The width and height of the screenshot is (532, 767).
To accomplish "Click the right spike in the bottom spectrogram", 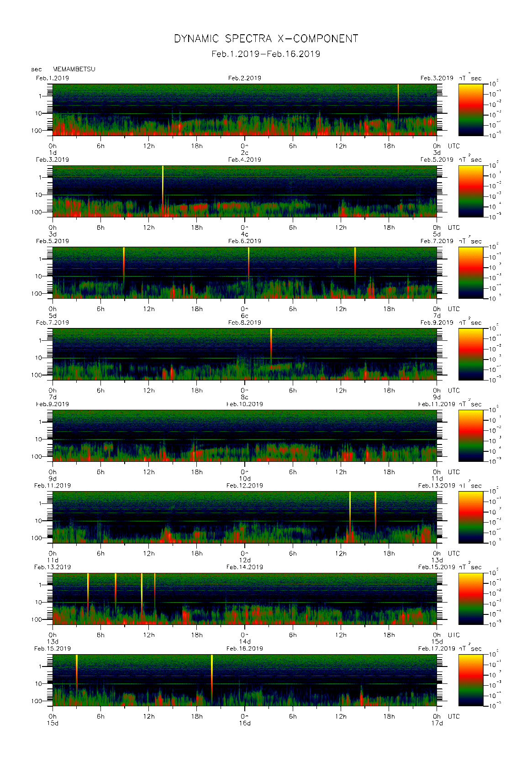I will click(212, 669).
